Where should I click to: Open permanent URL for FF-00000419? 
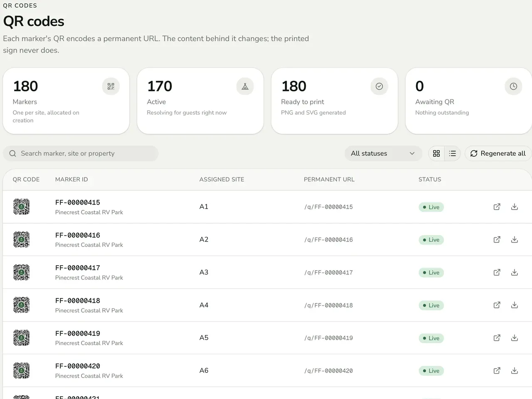(x=497, y=338)
